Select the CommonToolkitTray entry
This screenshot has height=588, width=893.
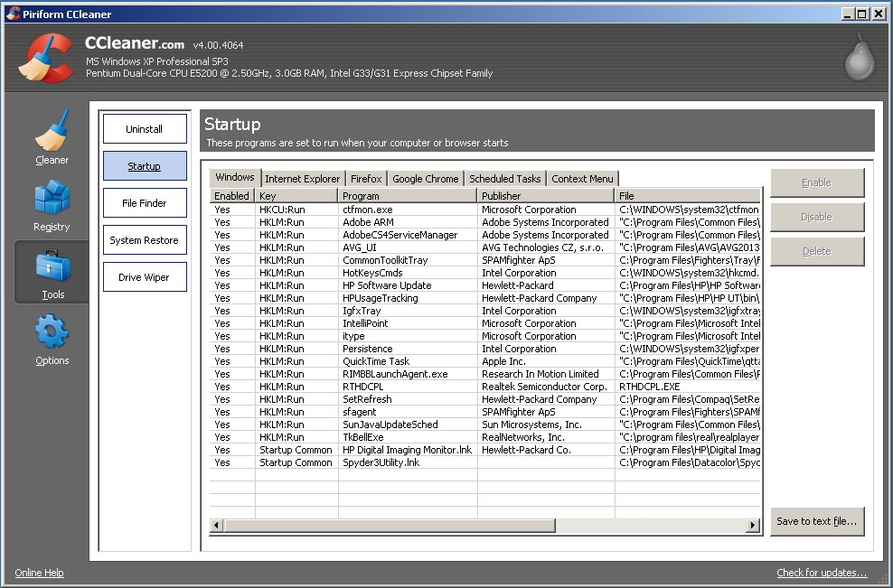point(485,260)
